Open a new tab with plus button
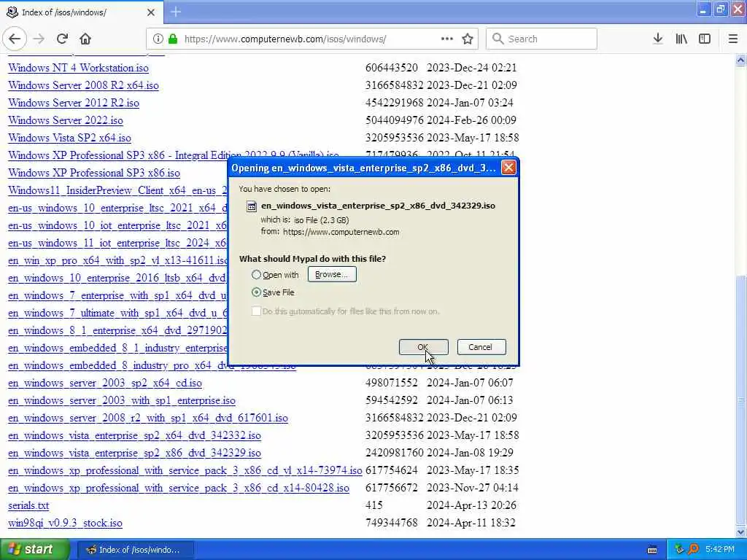This screenshot has width=747, height=560. point(176,12)
